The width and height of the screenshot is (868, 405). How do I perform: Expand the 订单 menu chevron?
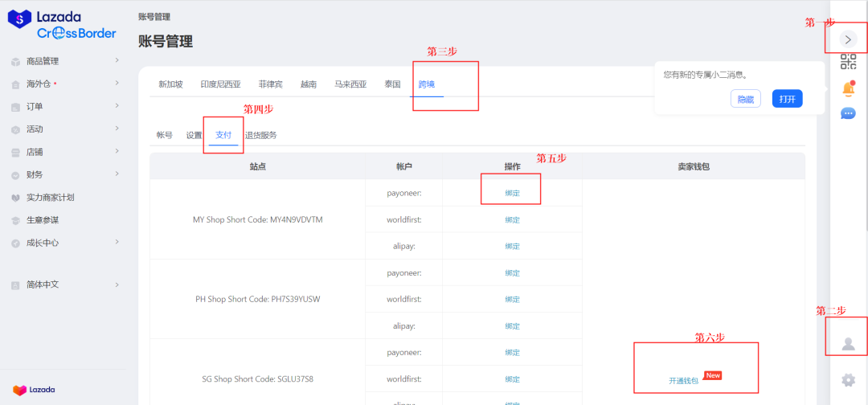[x=117, y=105]
